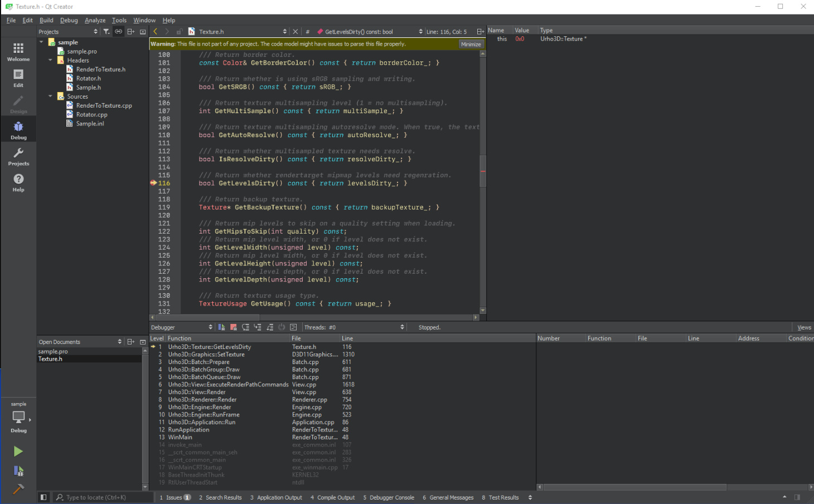
Task: Continue debugging in debugger toolbar
Action: tap(221, 327)
